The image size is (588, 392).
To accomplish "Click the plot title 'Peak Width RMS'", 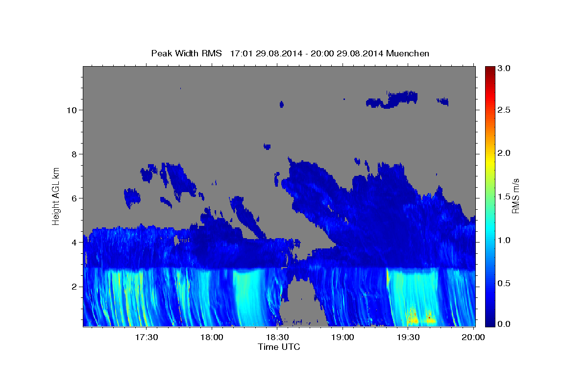I will click(186, 53).
